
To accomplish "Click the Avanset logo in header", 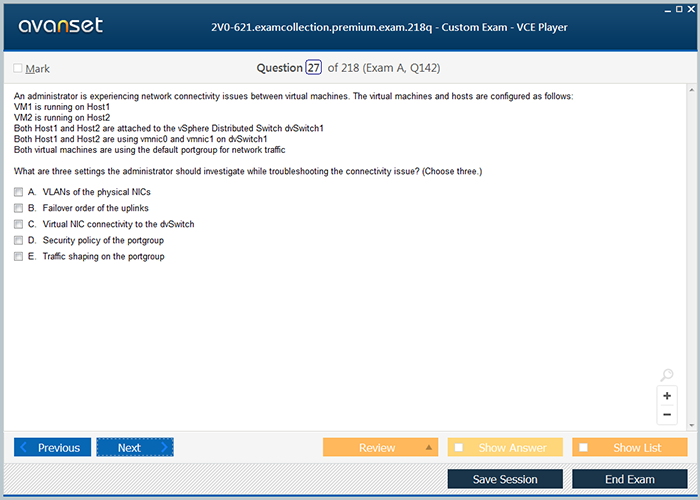I will tap(59, 26).
